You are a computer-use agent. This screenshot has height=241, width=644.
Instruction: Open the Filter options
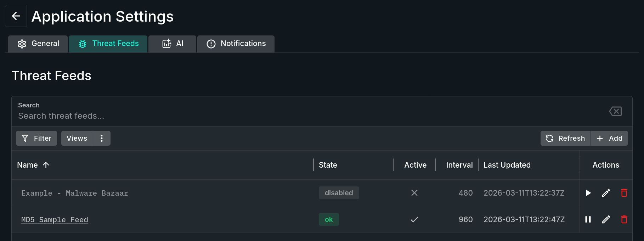tap(36, 138)
